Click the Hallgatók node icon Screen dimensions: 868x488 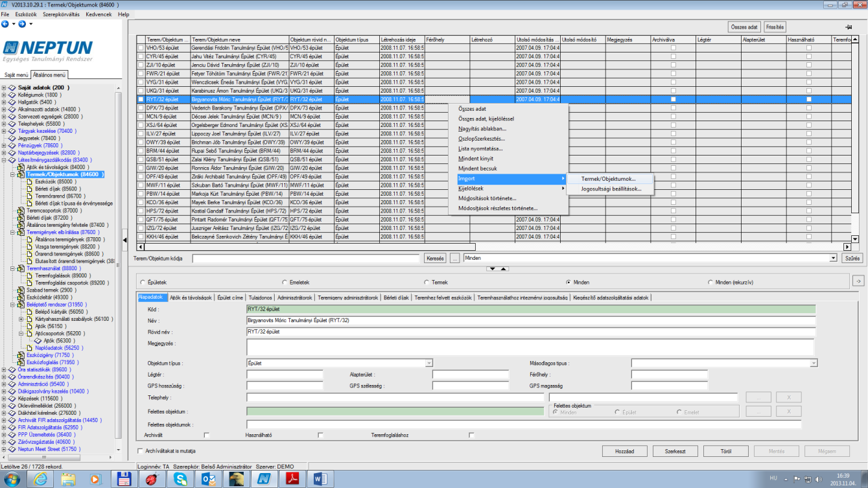click(x=12, y=102)
